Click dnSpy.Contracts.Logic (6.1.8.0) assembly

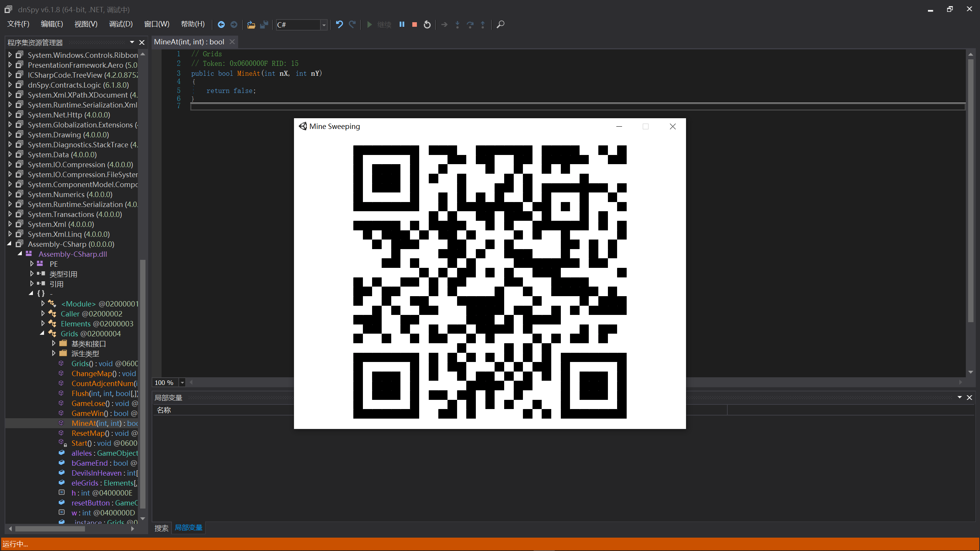point(78,85)
